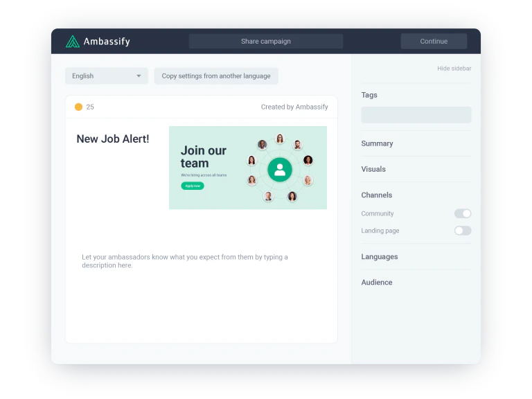The width and height of the screenshot is (532, 399).
Task: Click Hide sidebar link
Action: tap(454, 69)
